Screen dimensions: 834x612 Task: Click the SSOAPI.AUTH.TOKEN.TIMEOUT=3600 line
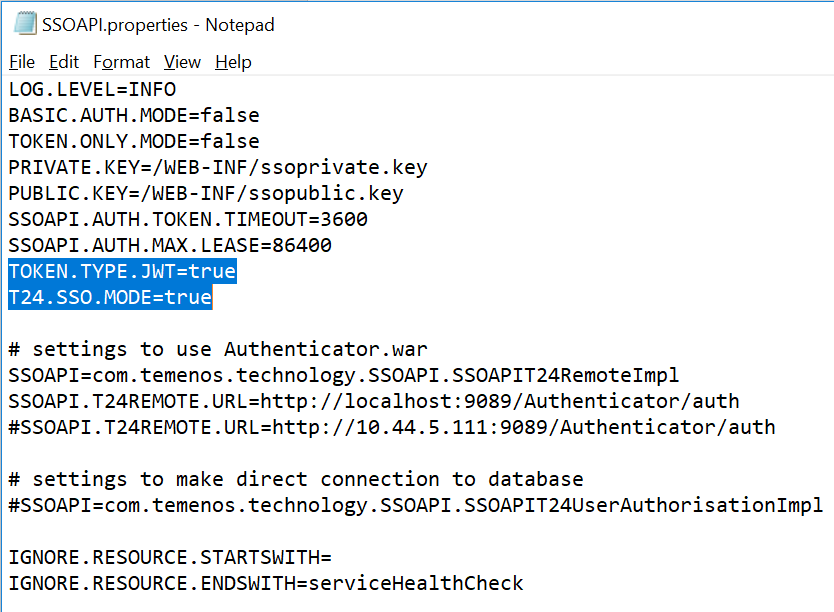pos(188,219)
